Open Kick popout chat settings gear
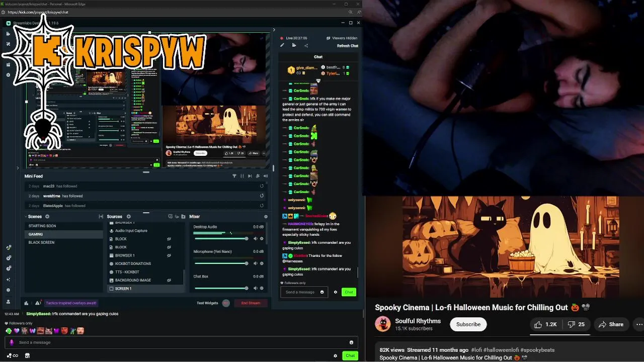The image size is (644, 362). (336, 355)
